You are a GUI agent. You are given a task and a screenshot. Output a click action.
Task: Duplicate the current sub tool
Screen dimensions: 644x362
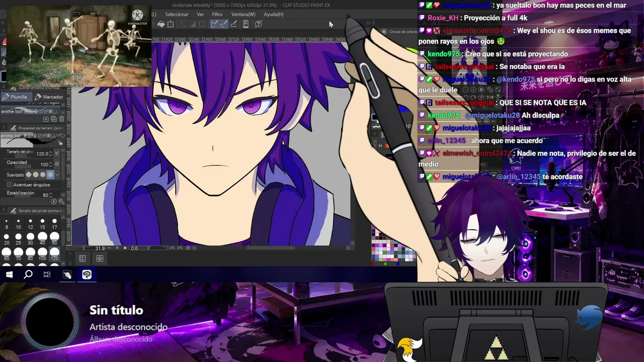point(54,119)
